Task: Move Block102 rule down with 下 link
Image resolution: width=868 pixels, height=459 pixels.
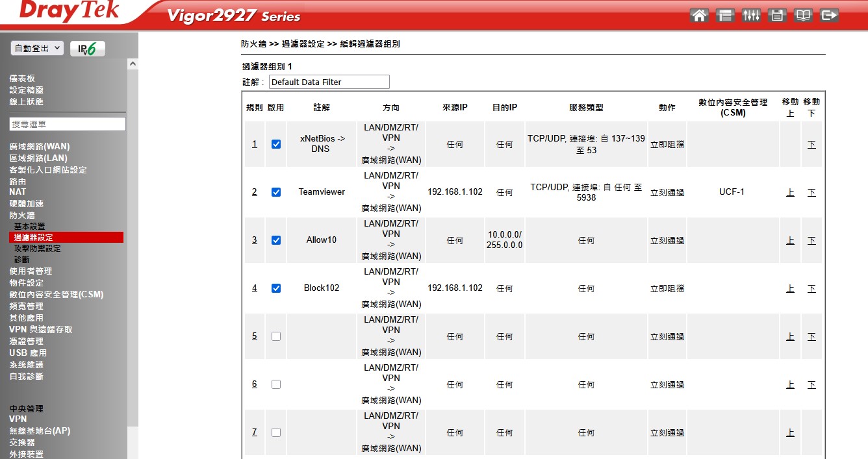Action: point(811,288)
